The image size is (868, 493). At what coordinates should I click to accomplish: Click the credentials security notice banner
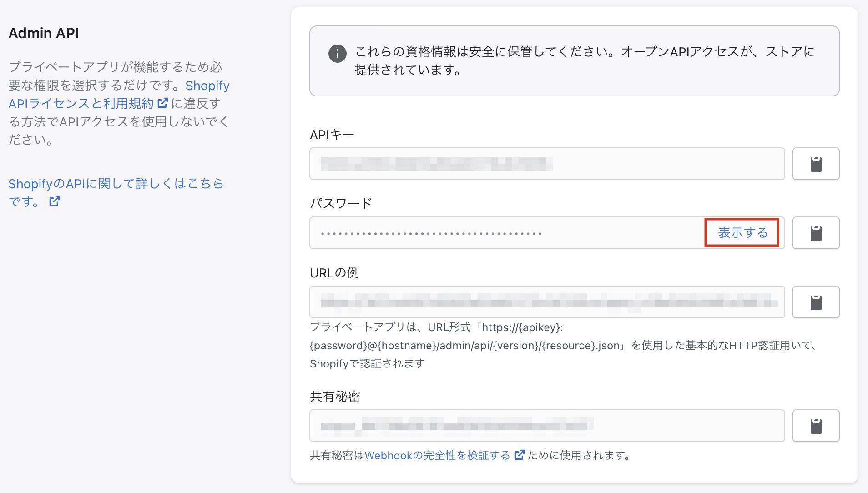pyautogui.click(x=575, y=61)
